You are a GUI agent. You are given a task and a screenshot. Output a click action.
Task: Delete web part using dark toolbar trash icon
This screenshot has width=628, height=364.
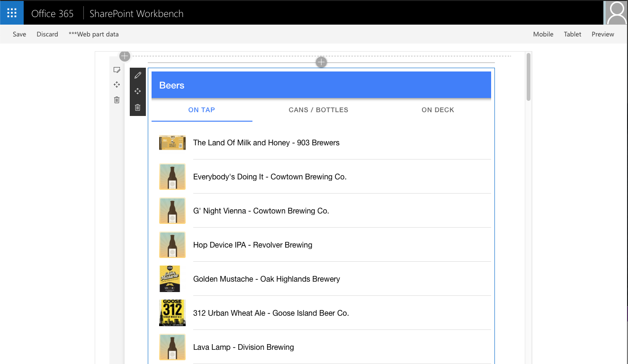coord(138,107)
